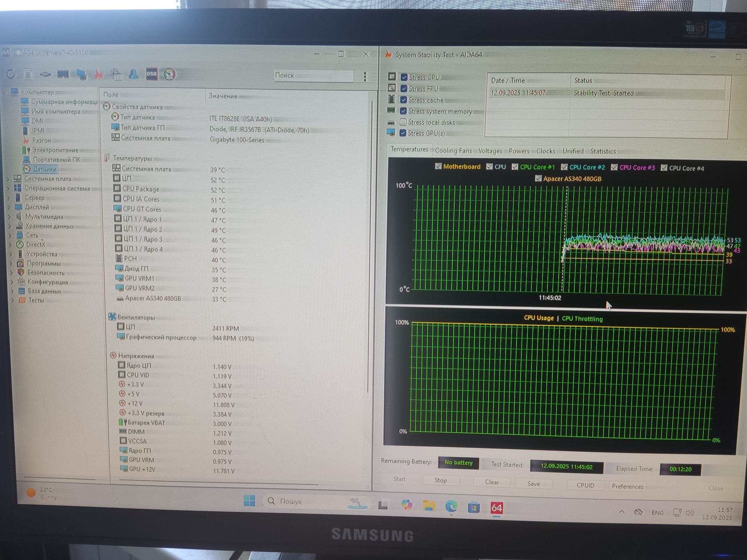Switch to Voltages tab

(x=490, y=151)
